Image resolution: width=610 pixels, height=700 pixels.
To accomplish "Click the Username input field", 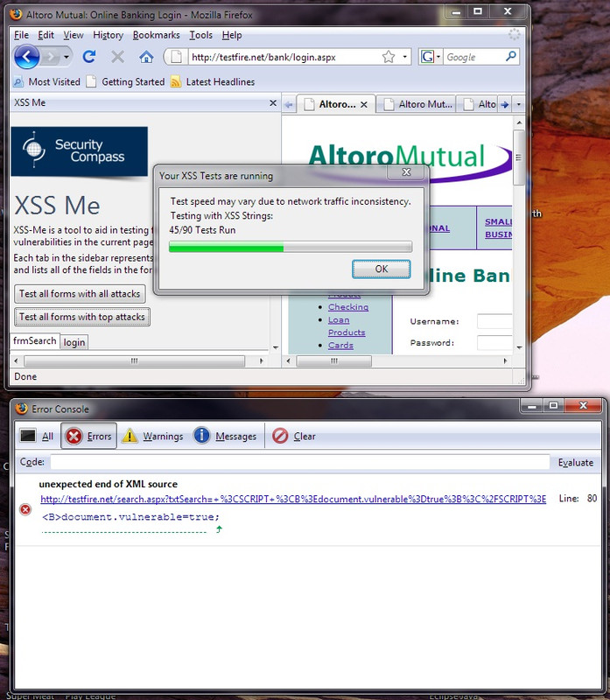I will point(494,321).
